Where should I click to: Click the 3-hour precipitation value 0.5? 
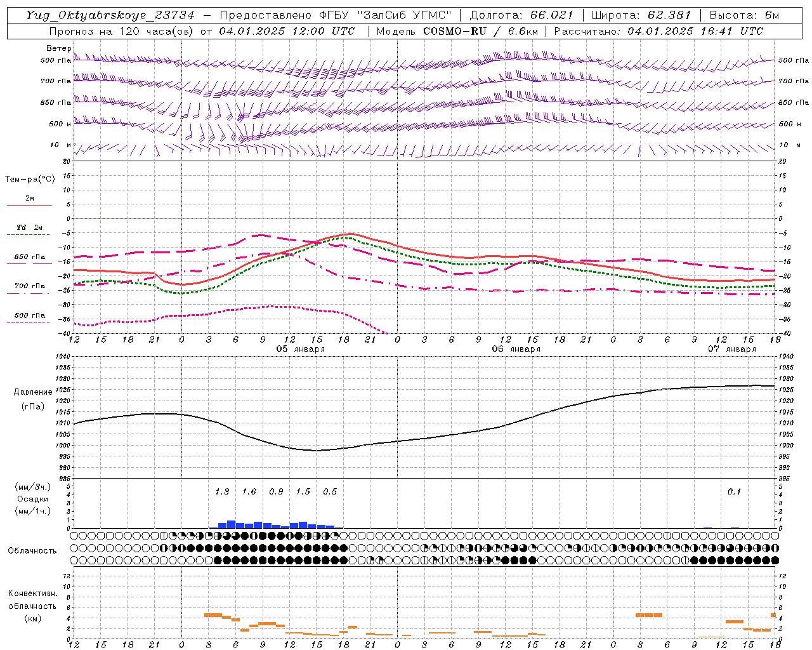tap(330, 492)
